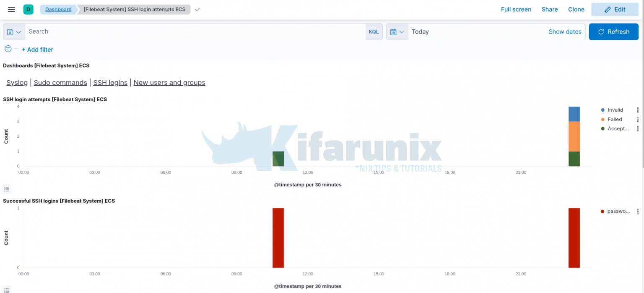
Task: Open the saved queries menu via disk icon
Action: click(x=11, y=31)
